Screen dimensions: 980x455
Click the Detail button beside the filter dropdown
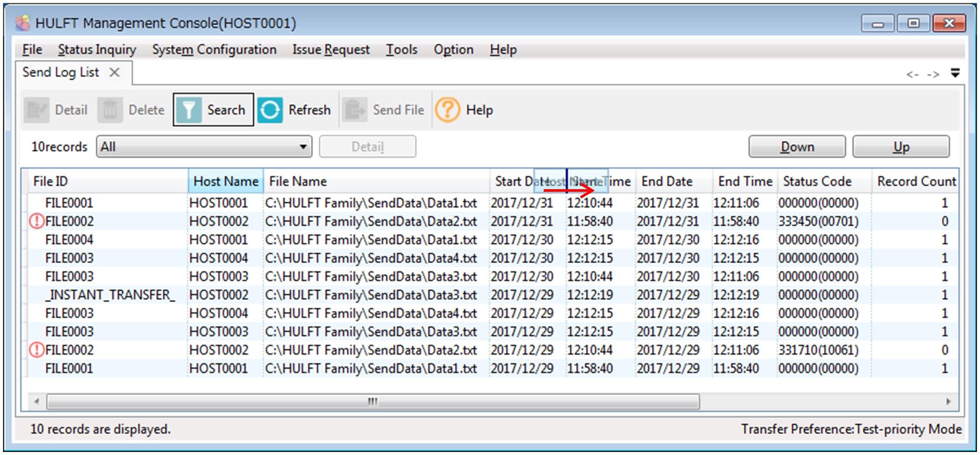(x=367, y=147)
